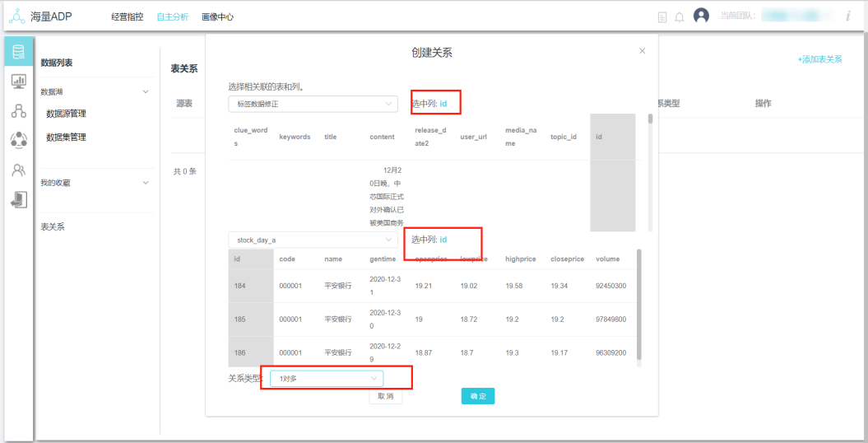
Task: Expand the 我的收藏 section
Action: (x=146, y=183)
